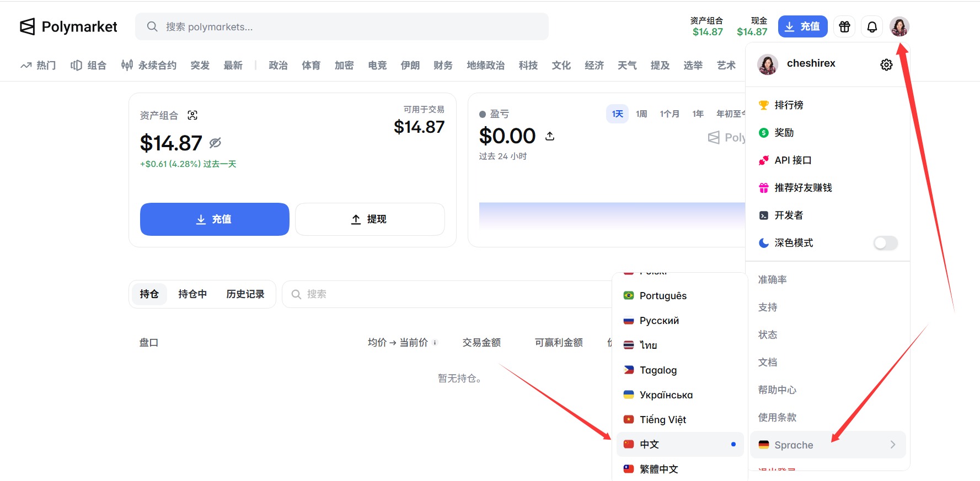This screenshot has width=980, height=481.
Task: Click the 现金 $14.87 balance
Action: pyautogui.click(x=752, y=26)
